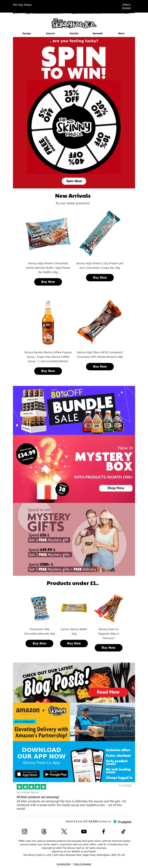The height and width of the screenshot is (868, 148).
Task: Open the Instagram icon link
Action: (x=25, y=831)
